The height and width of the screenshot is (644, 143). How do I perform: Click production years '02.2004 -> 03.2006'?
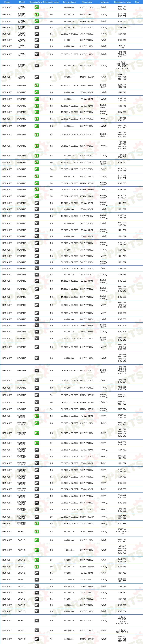[69, 457]
